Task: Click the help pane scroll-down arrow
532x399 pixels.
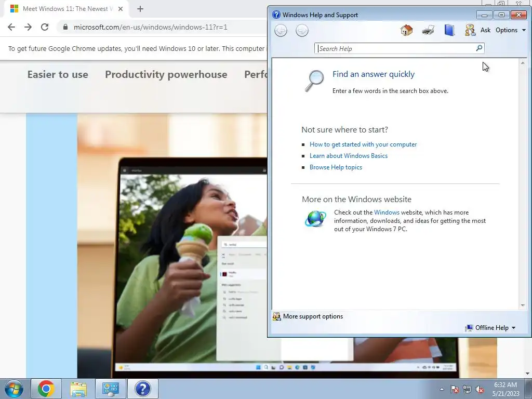Action: (x=523, y=305)
